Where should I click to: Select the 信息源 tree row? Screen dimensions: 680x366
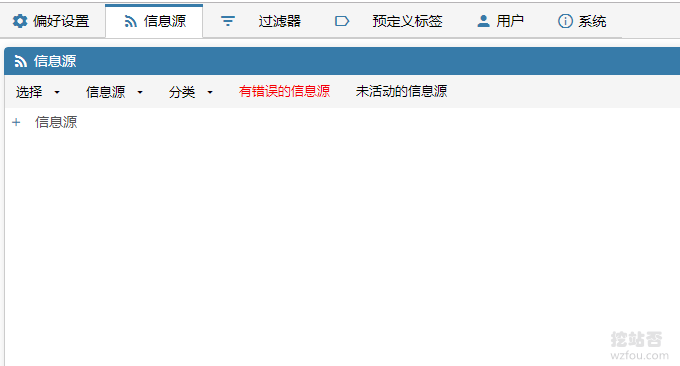(x=56, y=122)
